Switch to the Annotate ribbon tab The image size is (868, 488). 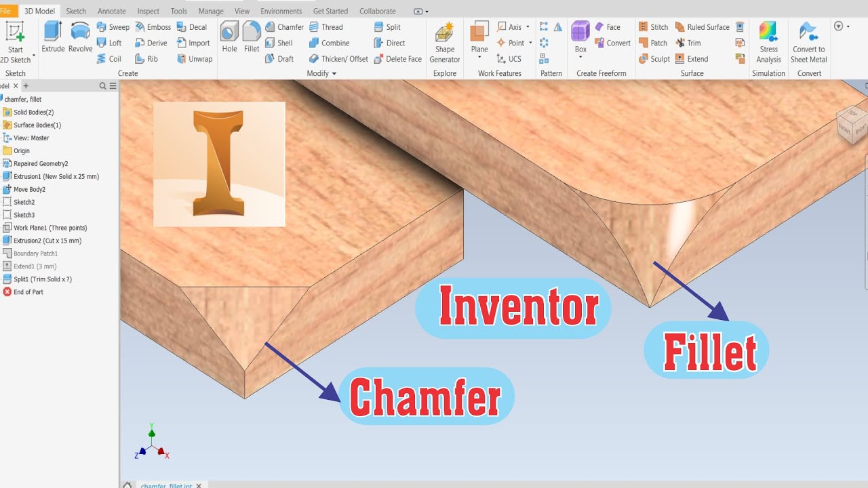112,11
